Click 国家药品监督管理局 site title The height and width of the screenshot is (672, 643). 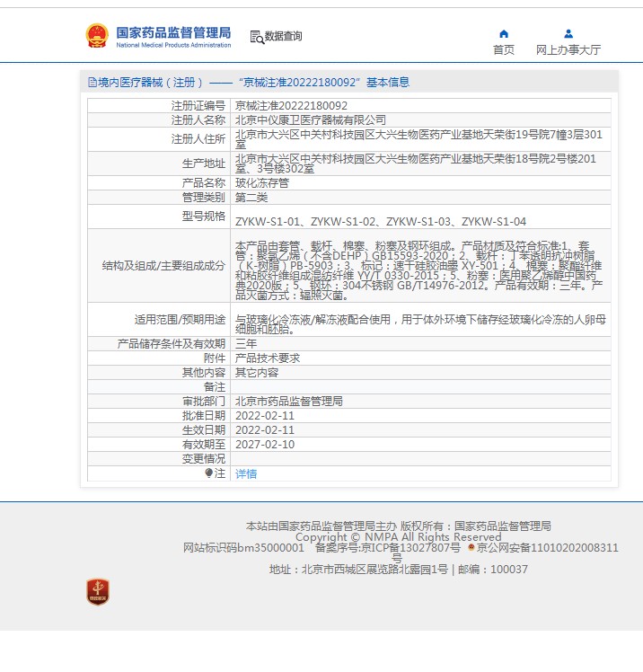coord(173,32)
